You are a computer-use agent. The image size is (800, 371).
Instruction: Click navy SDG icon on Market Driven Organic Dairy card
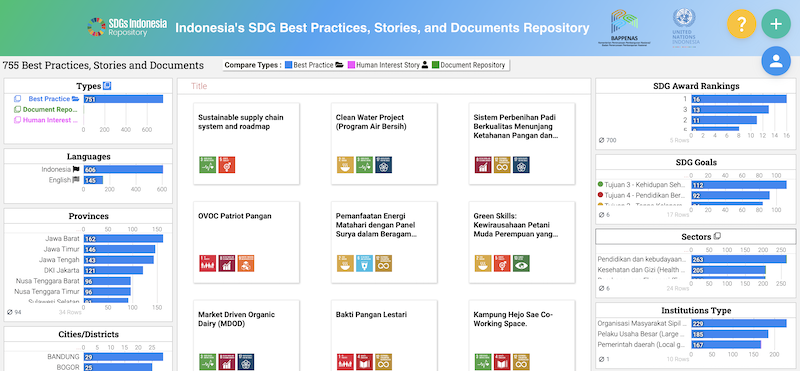coord(245,362)
